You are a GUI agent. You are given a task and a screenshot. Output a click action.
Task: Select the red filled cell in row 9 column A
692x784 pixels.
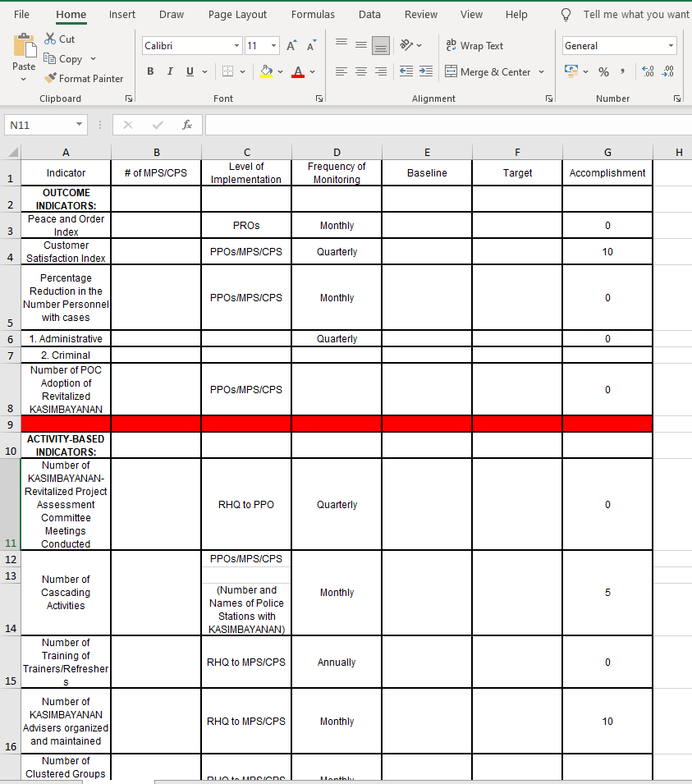click(66, 424)
